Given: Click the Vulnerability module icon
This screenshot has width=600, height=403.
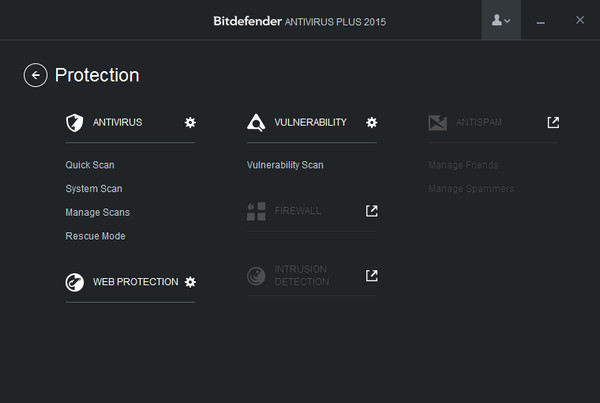Looking at the screenshot, I should click(256, 123).
